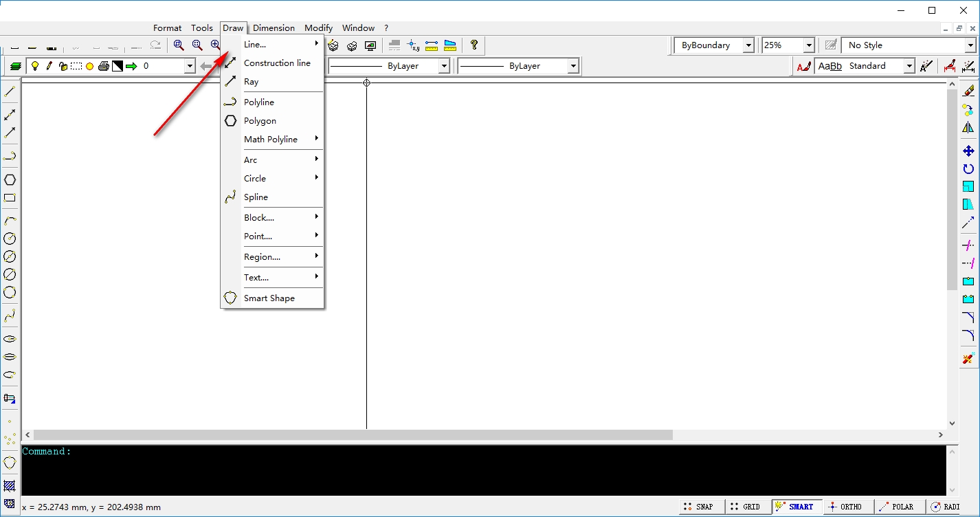Click the Eraser tool icon

coord(968,91)
